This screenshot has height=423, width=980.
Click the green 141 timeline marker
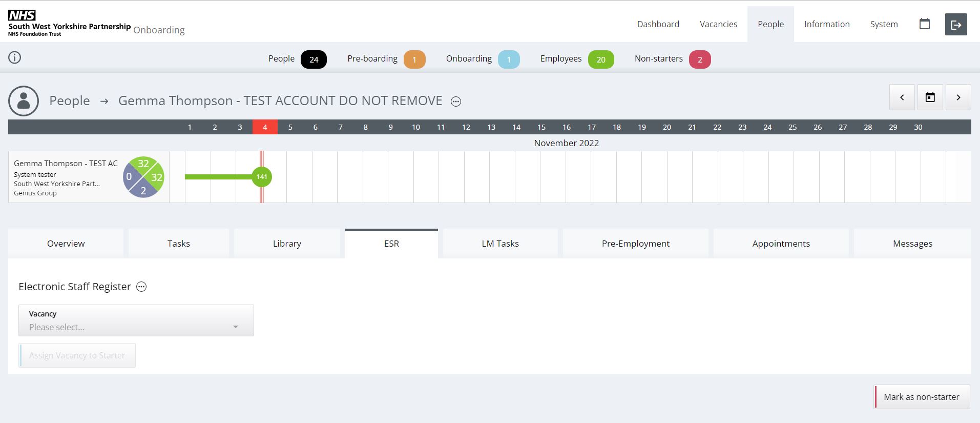click(x=262, y=177)
